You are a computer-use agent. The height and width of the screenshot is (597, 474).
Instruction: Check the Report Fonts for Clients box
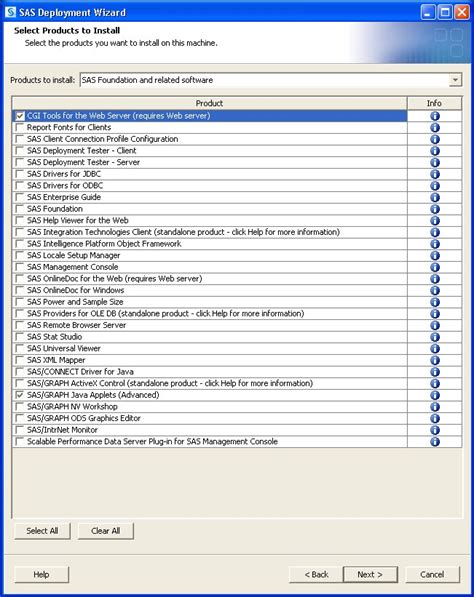(19, 128)
